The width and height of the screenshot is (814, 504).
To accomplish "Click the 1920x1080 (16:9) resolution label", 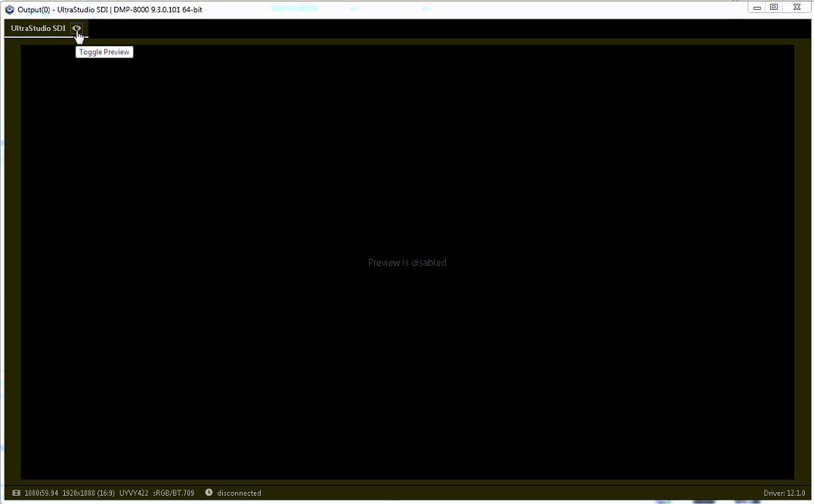I will [88, 493].
